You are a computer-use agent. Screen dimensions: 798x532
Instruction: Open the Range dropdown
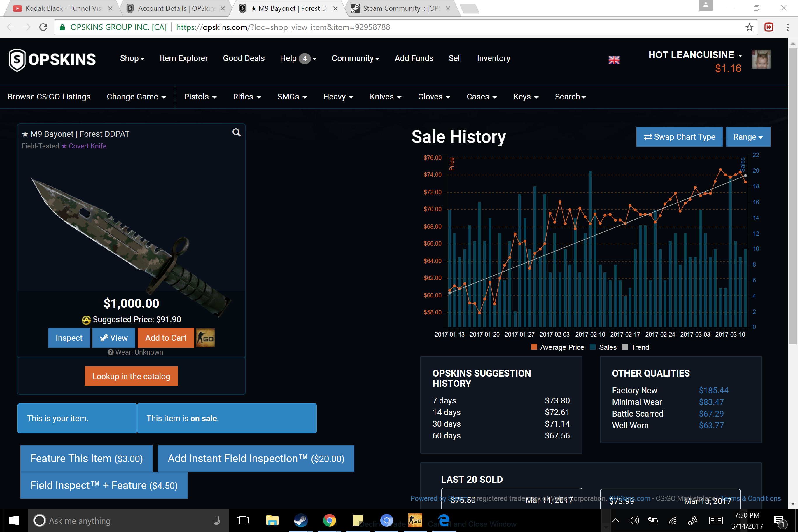pos(748,137)
